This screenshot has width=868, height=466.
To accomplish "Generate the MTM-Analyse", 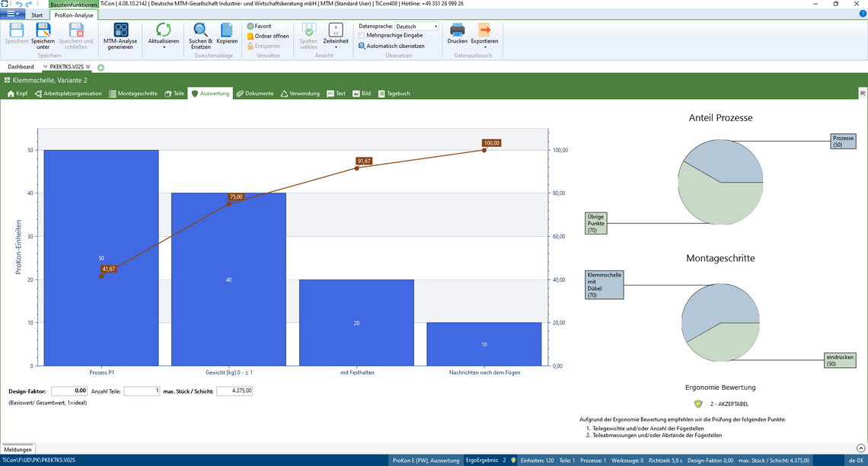I will (x=120, y=30).
